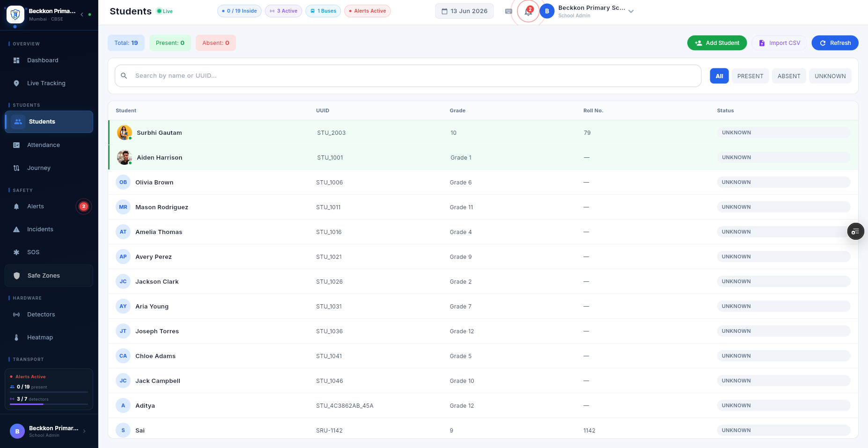Filter students by ABSENT

tap(789, 76)
